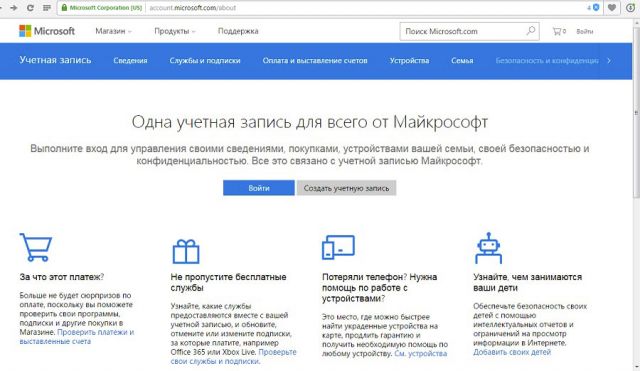
Task: Click the Учетная запись heading link
Action: (x=55, y=60)
